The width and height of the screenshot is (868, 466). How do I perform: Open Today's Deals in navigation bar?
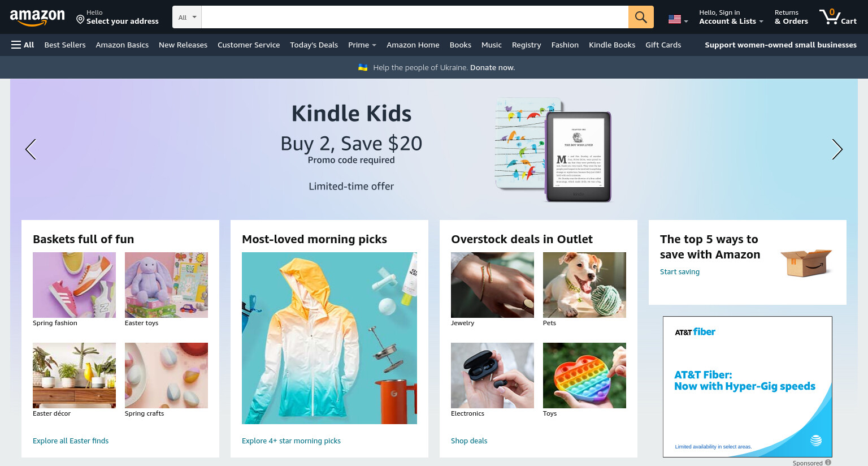[314, 45]
